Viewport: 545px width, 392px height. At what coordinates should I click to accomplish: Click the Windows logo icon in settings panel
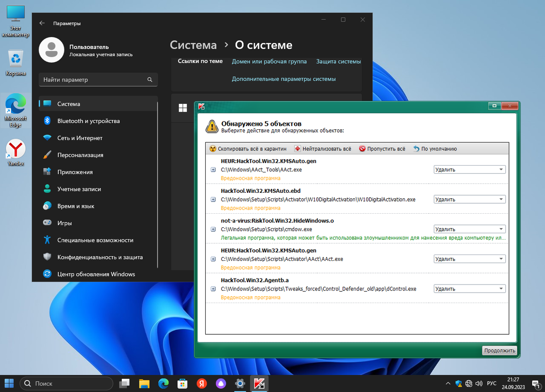click(183, 108)
